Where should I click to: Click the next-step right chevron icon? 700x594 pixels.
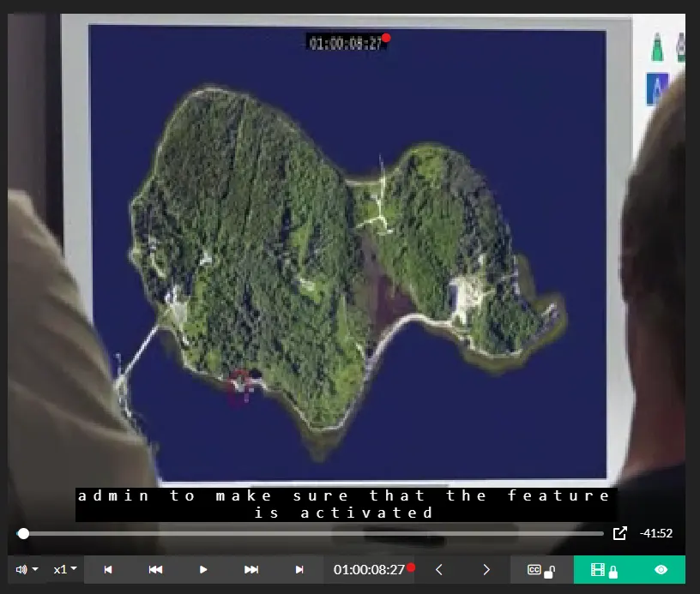pyautogui.click(x=486, y=569)
